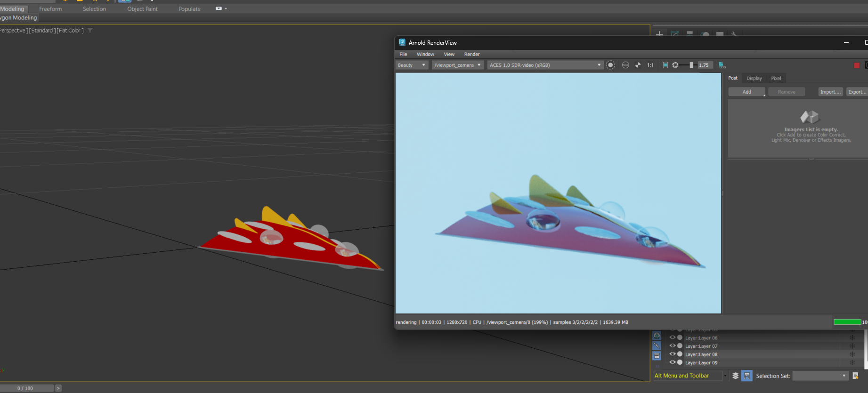Open the Freeform ribbon tab
Image resolution: width=868 pixels, height=393 pixels.
pyautogui.click(x=50, y=9)
